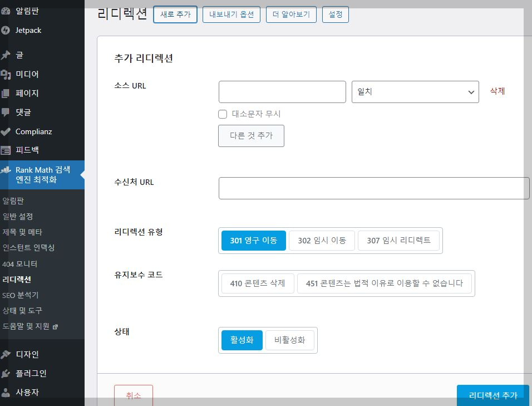The width and height of the screenshot is (532, 406).
Task: Click the Rank Math chart icon
Action: [6, 170]
